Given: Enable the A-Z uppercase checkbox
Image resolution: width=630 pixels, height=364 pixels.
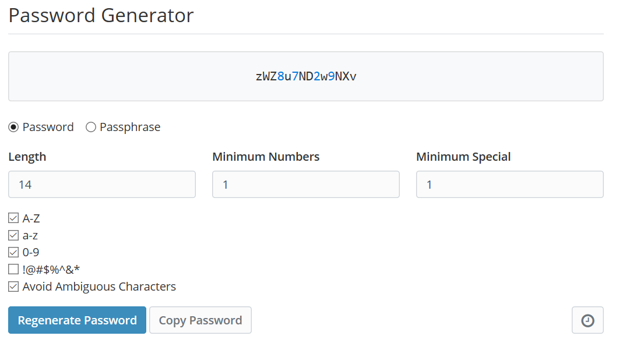Looking at the screenshot, I should pyautogui.click(x=13, y=218).
